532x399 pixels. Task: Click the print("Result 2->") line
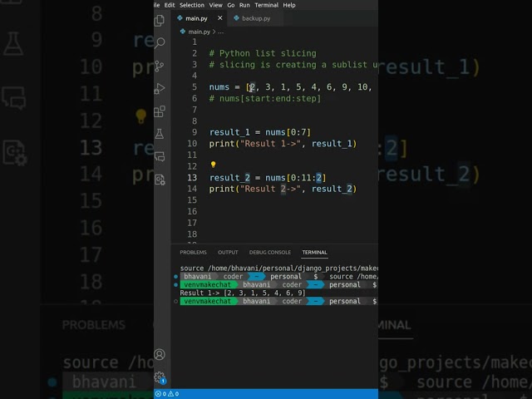283,189
